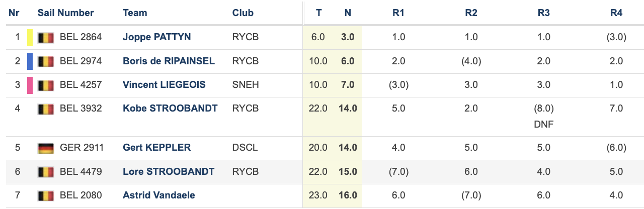Click the R3 race column header
Screen dimensions: 644x209
544,13
